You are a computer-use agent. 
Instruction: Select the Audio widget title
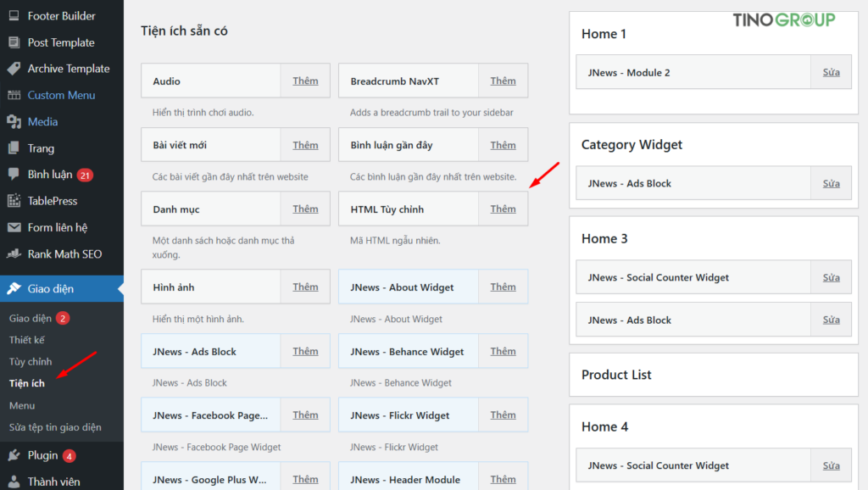coord(167,81)
